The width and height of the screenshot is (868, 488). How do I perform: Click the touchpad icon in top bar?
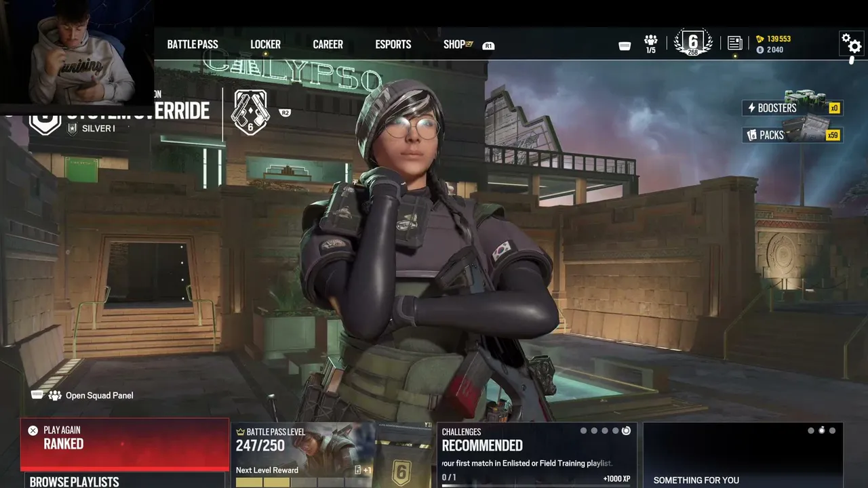tap(625, 45)
